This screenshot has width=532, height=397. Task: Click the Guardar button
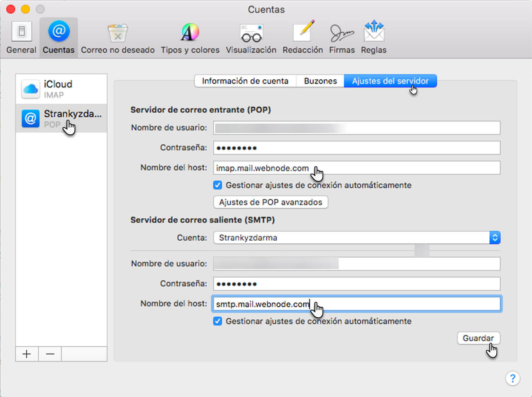[x=478, y=338]
